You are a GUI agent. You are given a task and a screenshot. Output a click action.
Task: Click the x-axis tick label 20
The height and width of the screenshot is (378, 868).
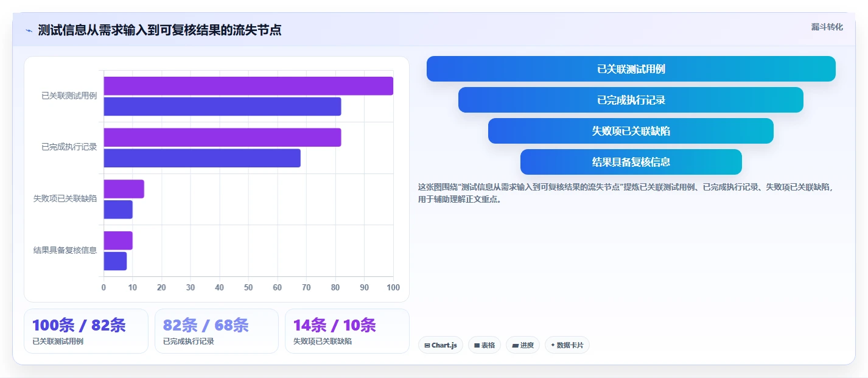pyautogui.click(x=161, y=287)
